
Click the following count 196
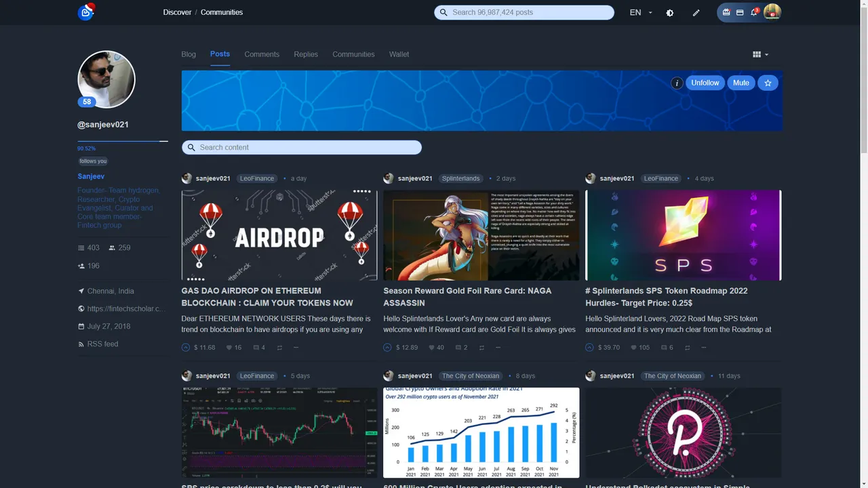coord(89,266)
